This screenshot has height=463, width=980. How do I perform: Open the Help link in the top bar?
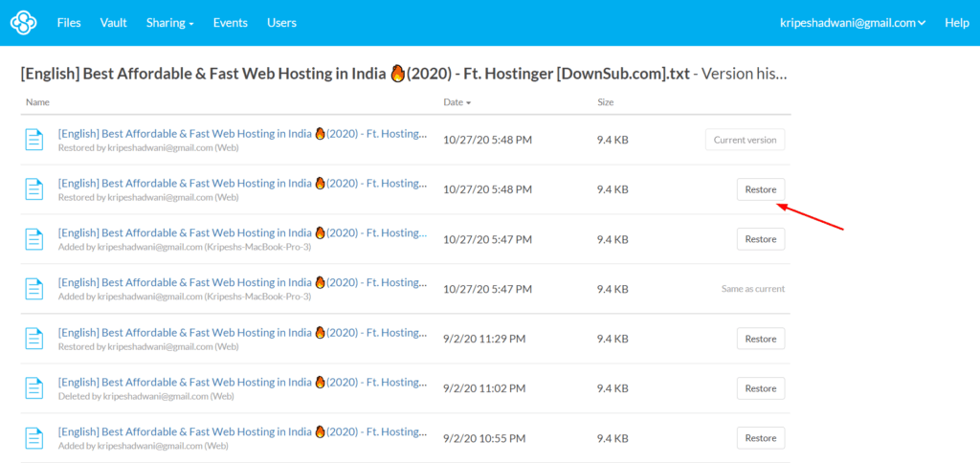point(956,22)
